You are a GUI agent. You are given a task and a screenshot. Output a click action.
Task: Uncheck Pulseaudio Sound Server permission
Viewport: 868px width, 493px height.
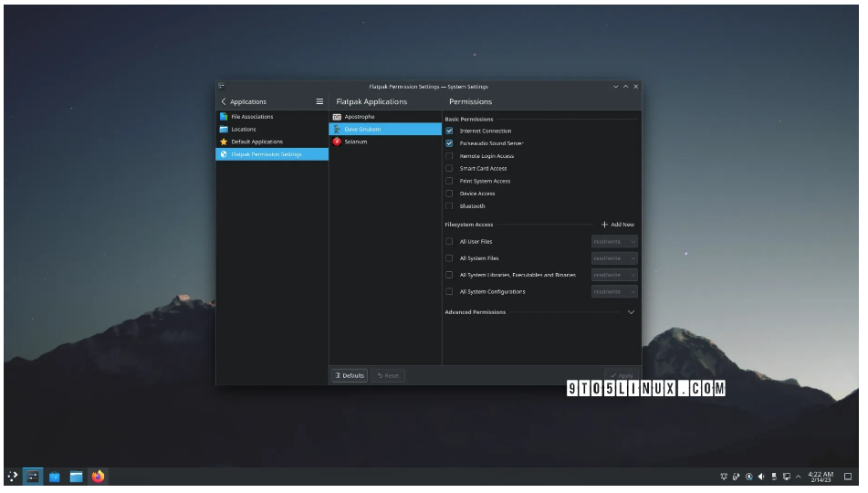coord(449,143)
